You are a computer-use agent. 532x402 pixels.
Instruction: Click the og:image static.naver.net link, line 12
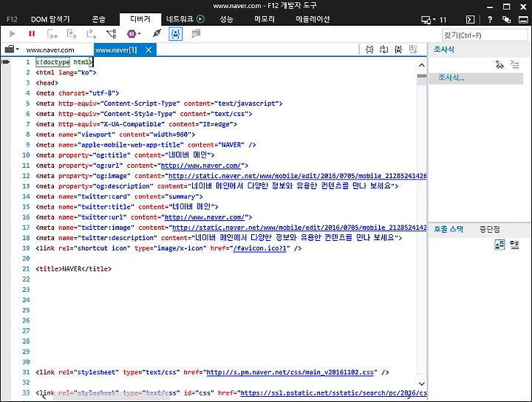click(x=298, y=176)
